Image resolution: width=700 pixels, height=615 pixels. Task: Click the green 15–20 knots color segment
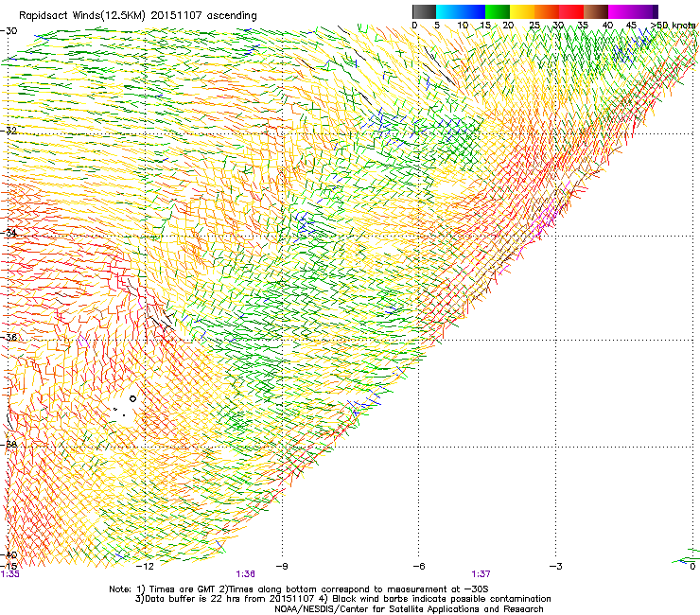click(x=498, y=11)
